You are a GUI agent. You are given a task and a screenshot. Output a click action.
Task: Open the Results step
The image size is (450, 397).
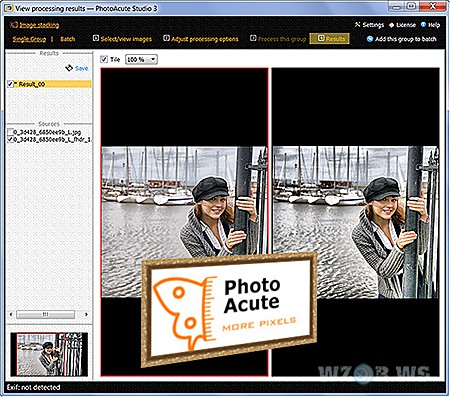click(329, 39)
